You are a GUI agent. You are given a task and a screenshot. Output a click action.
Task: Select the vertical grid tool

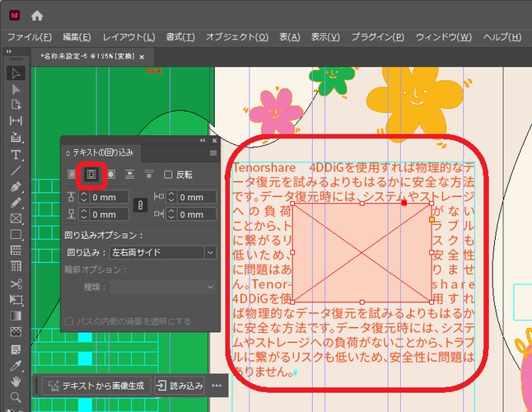pos(16,266)
